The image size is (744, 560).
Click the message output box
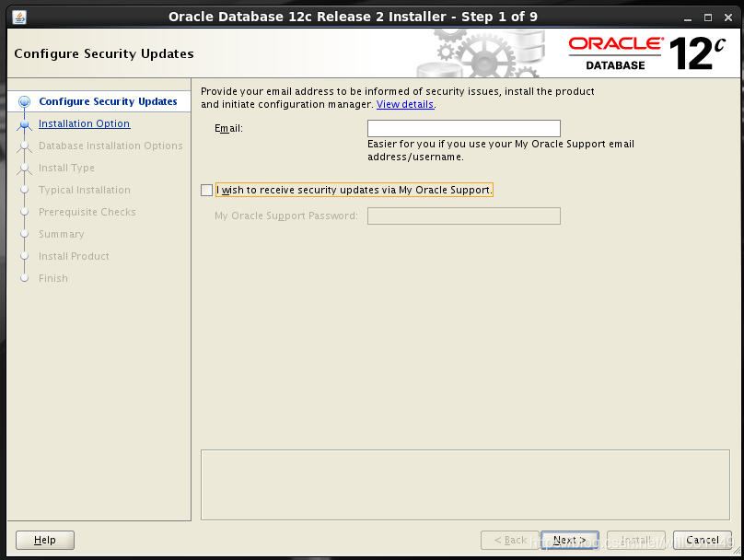pos(465,484)
